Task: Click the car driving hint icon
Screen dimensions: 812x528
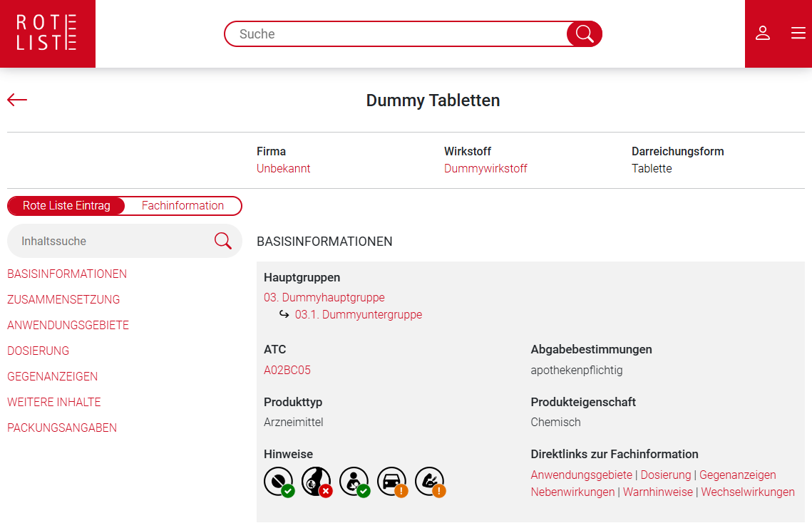Action: point(393,482)
